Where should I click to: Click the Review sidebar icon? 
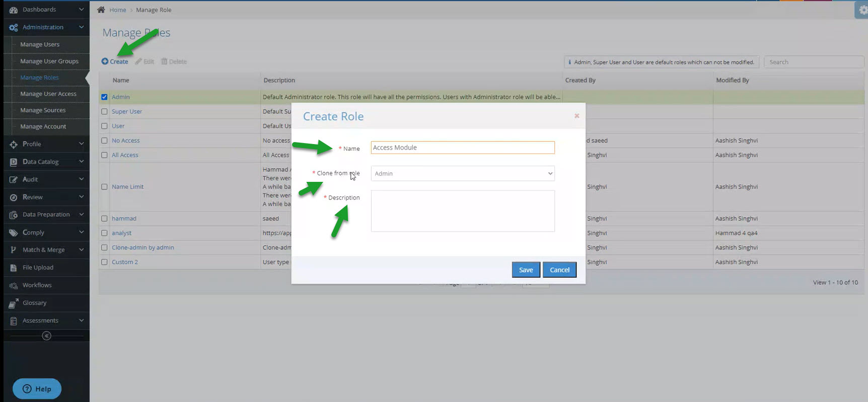[x=13, y=197]
